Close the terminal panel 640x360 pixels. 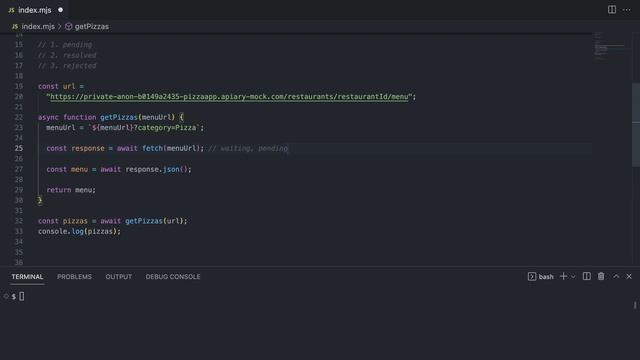tap(629, 276)
